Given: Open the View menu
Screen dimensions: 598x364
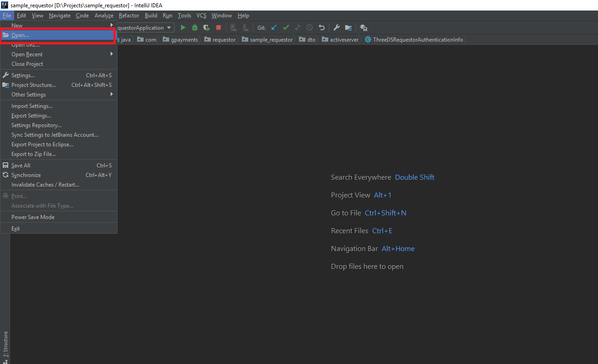Looking at the screenshot, I should click(x=37, y=16).
